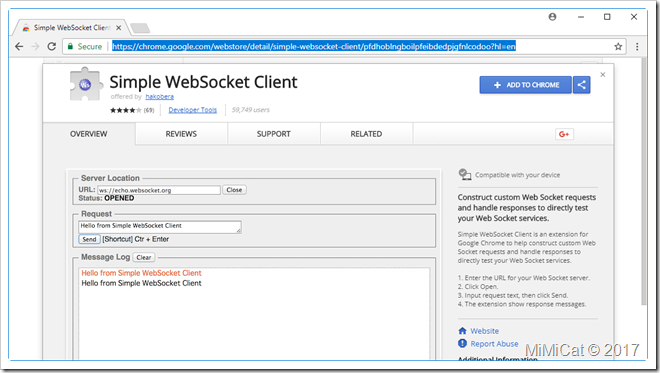Click the share icon beside Add to Chrome
The width and height of the screenshot is (660, 373).
tap(581, 85)
